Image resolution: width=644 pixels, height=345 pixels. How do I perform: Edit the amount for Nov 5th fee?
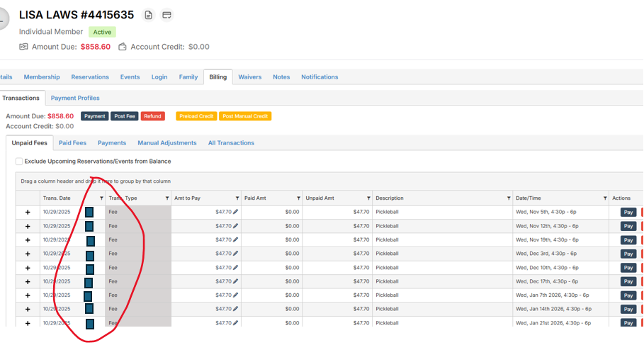point(236,212)
